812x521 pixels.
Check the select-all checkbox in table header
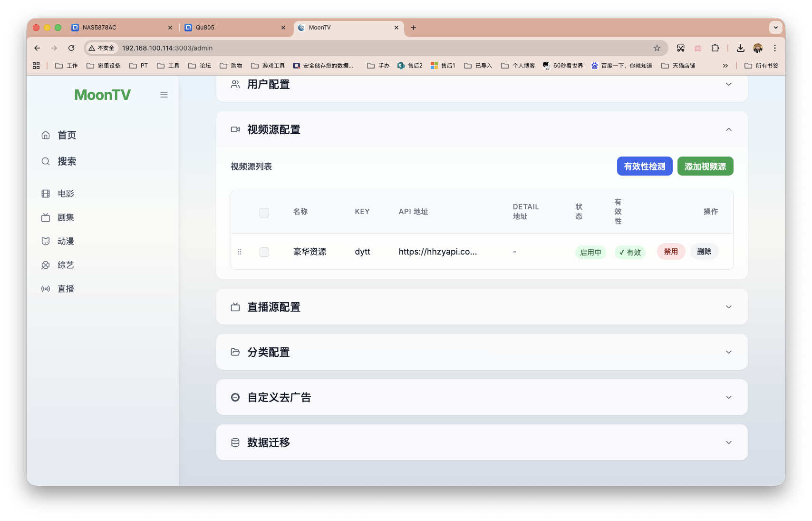tap(264, 213)
